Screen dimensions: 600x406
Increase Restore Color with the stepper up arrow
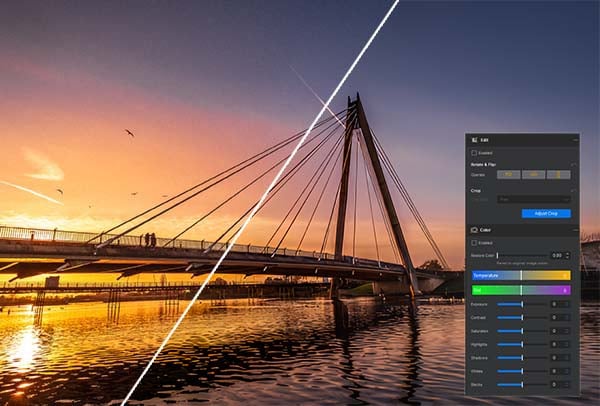point(567,253)
